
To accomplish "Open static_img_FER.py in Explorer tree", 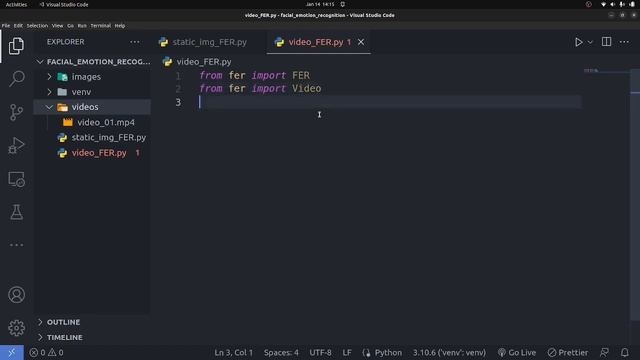I will click(x=93, y=138).
